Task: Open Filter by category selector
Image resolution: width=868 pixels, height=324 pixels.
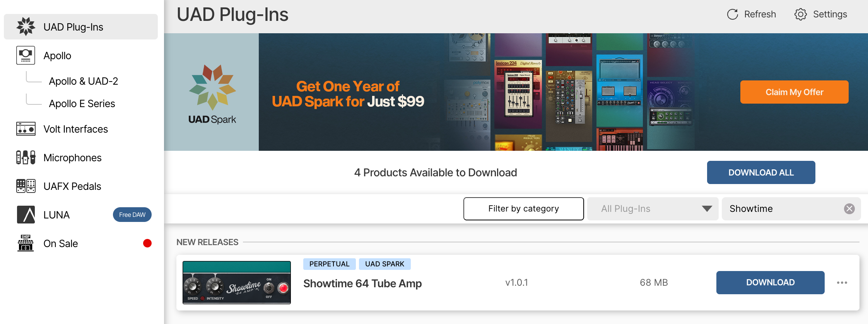Action: (x=523, y=209)
